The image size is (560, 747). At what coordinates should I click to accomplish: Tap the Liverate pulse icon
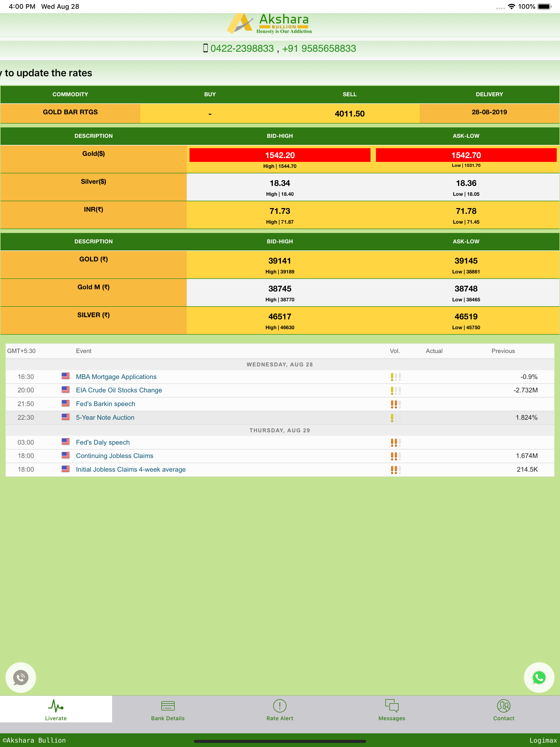(x=56, y=705)
